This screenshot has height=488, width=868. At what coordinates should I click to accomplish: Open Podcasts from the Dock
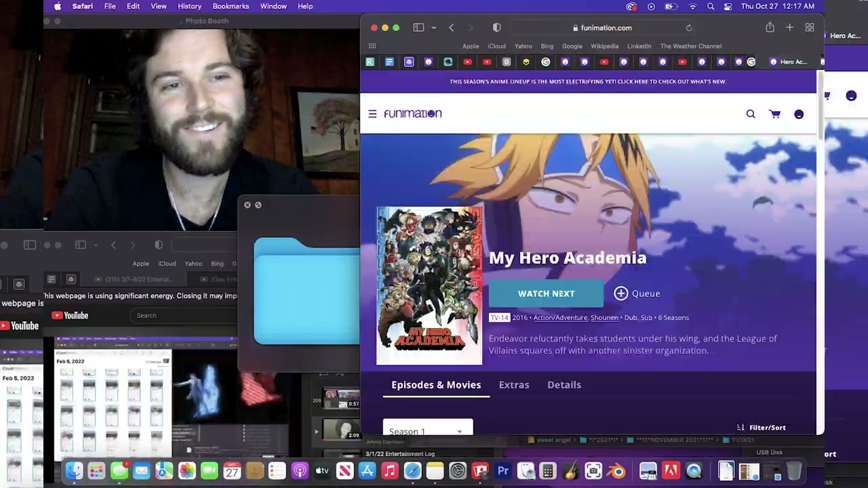click(300, 470)
